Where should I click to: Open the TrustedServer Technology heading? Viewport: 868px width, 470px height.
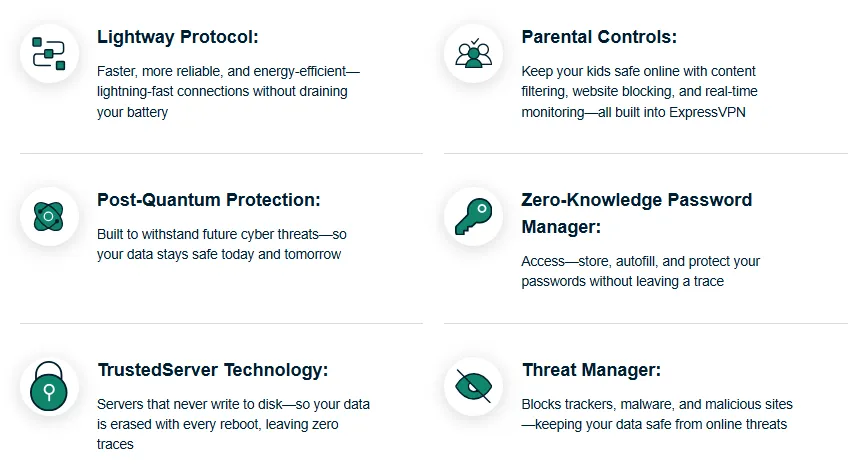pyautogui.click(x=212, y=370)
